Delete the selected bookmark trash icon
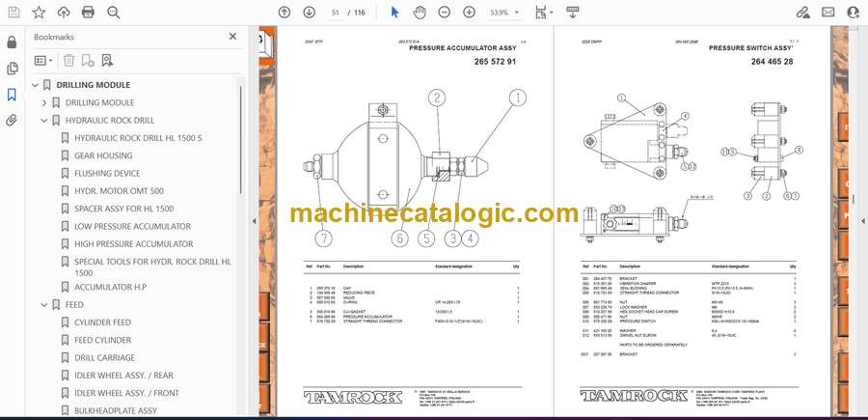Image resolution: width=868 pixels, height=420 pixels. [x=68, y=61]
